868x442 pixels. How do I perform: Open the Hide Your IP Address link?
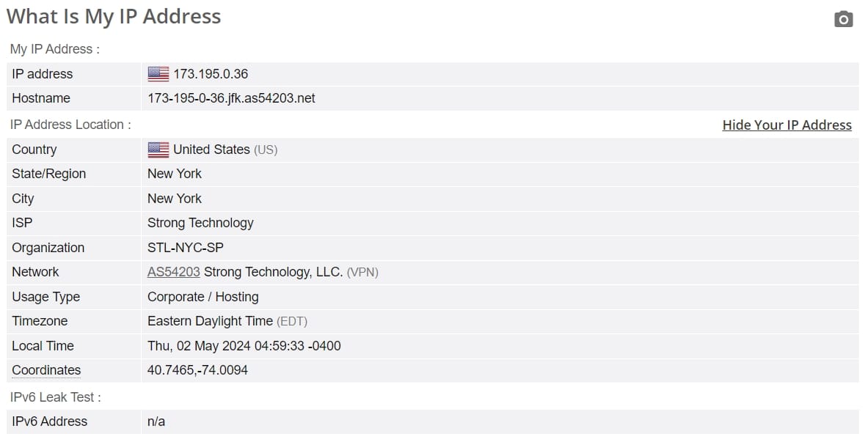tap(787, 125)
